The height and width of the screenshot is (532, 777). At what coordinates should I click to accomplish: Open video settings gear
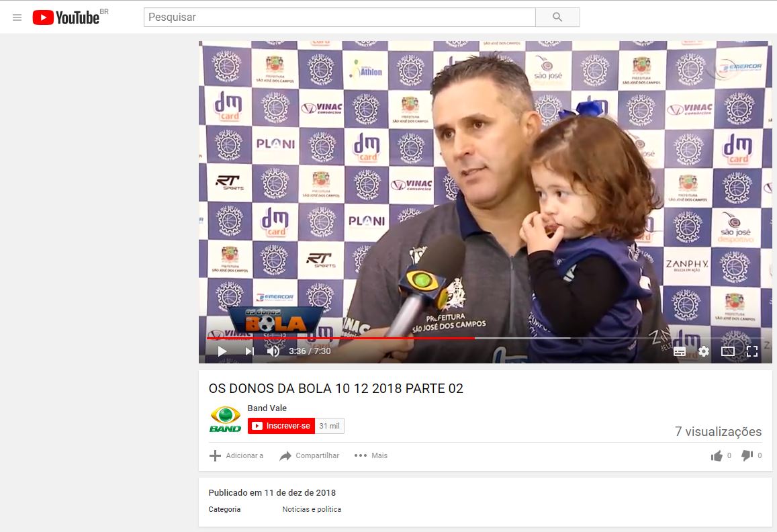coord(704,351)
